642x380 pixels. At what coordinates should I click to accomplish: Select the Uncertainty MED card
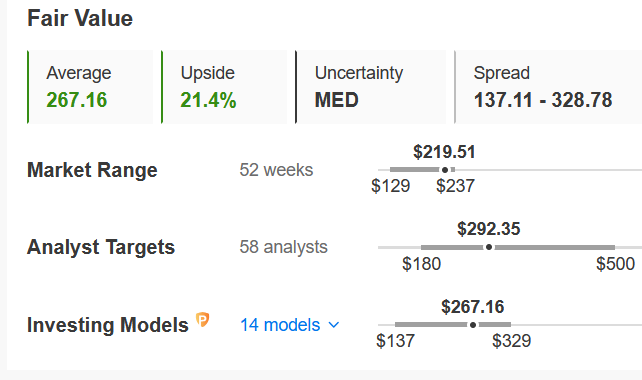click(x=371, y=87)
